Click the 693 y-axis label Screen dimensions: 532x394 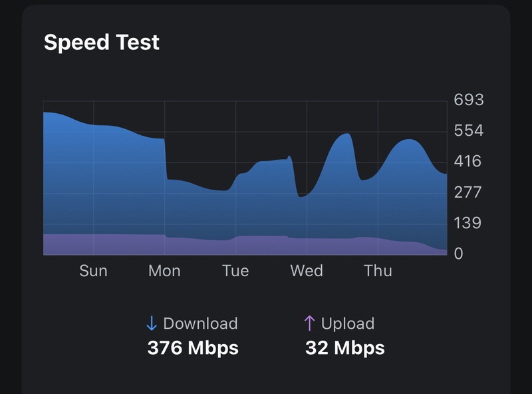(469, 100)
